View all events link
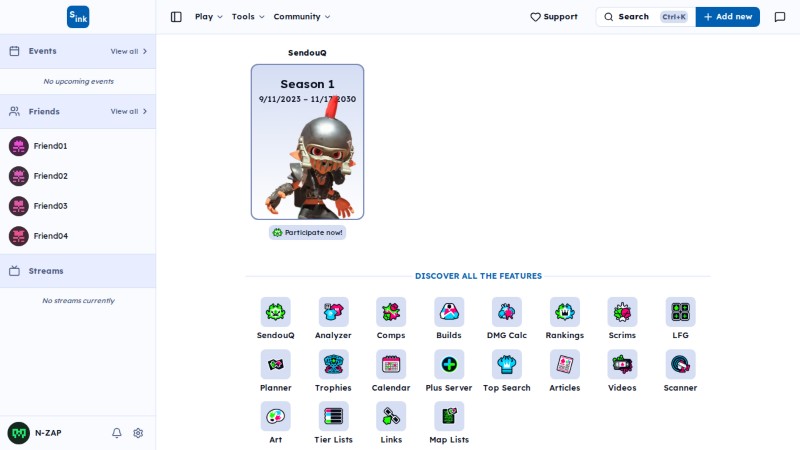Screen dimensions: 800x450 129,51
